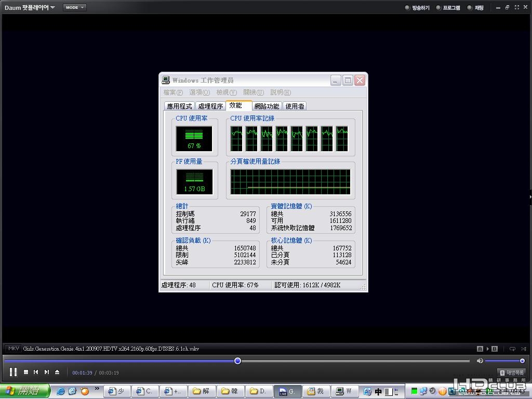The width and height of the screenshot is (532, 399).
Task: Click the PF usage 1.57 GB gauge
Action: click(194, 182)
